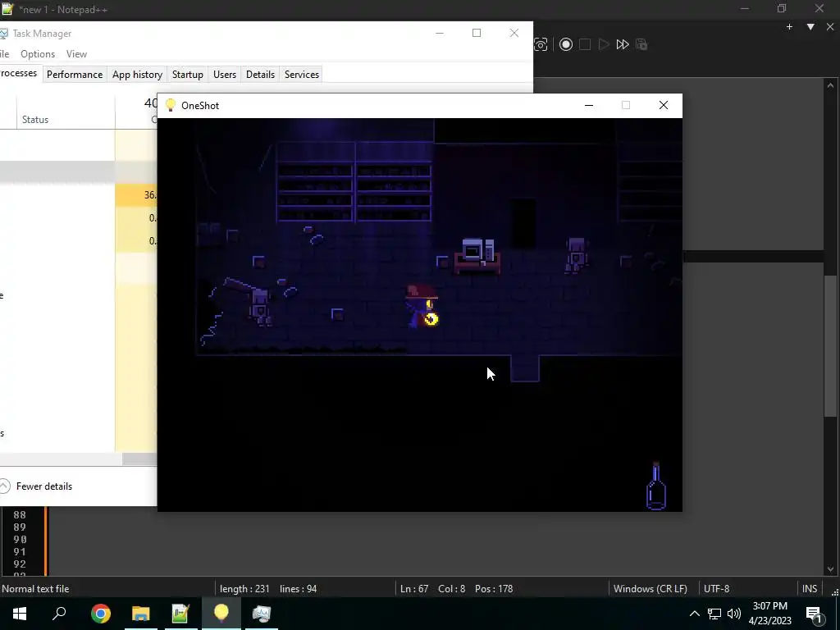Click the run macro multiple times icon
840x630 pixels.
pos(623,44)
